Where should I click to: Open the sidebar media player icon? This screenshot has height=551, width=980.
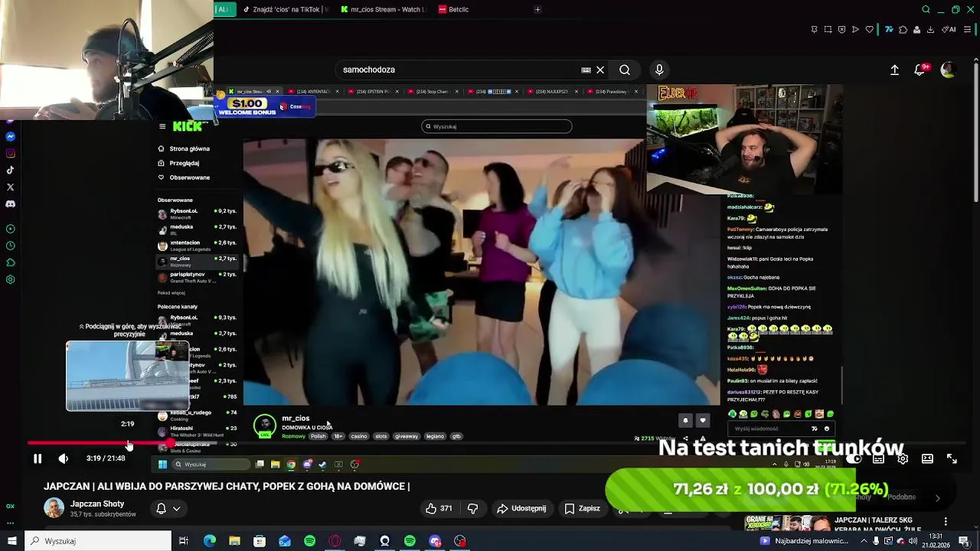(x=10, y=229)
